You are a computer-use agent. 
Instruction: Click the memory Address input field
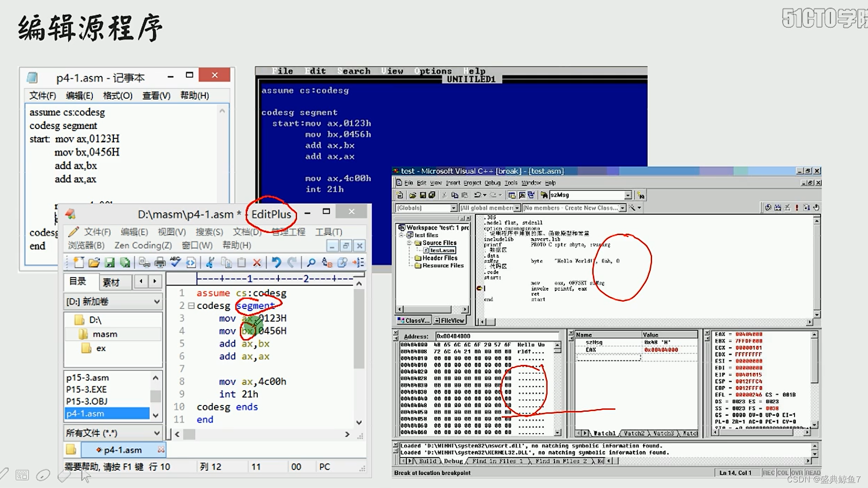[497, 336]
